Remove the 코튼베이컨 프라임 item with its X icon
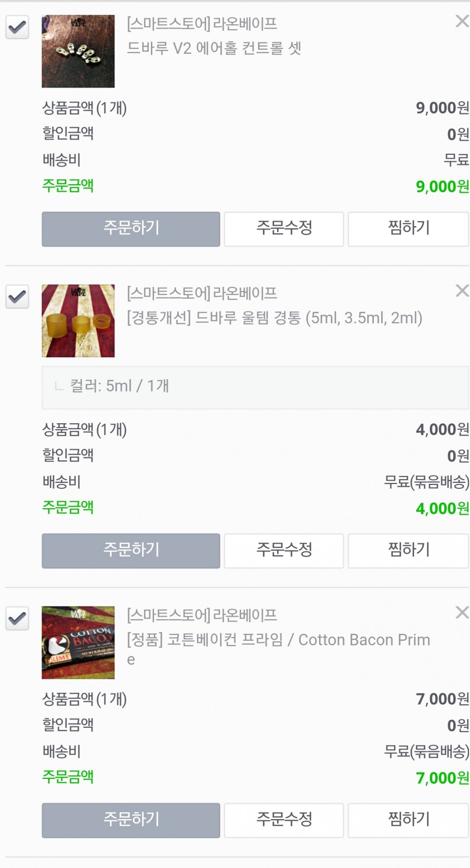Image resolution: width=470 pixels, height=868 pixels. coord(461,613)
